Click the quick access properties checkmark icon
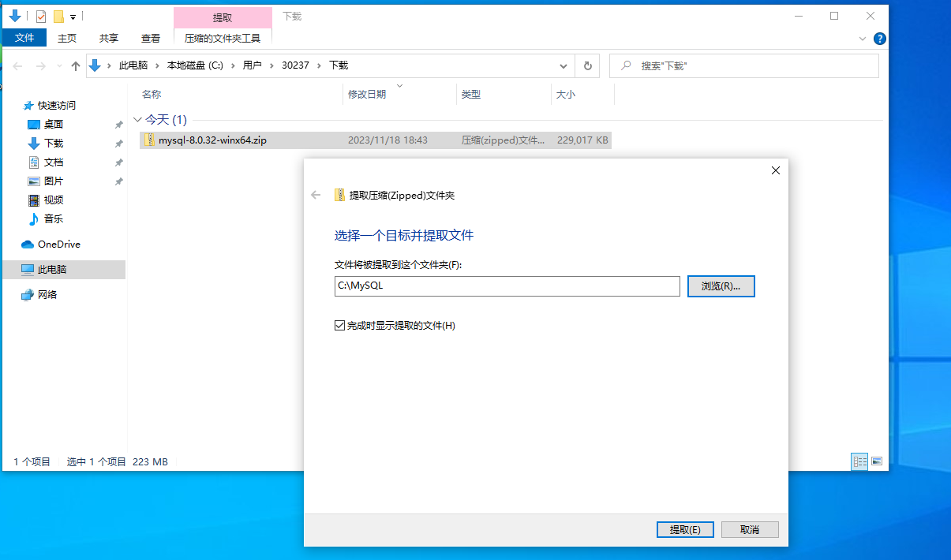951x560 pixels. coord(41,16)
